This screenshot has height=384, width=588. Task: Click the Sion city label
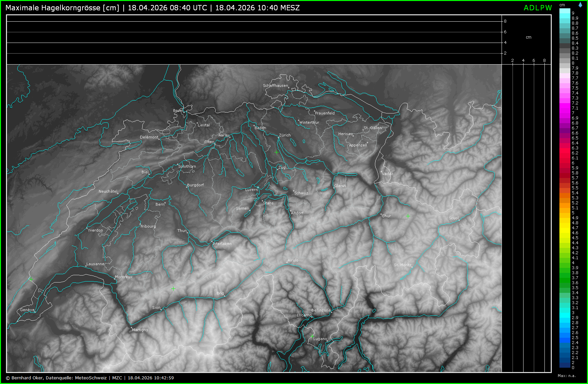click(156, 307)
